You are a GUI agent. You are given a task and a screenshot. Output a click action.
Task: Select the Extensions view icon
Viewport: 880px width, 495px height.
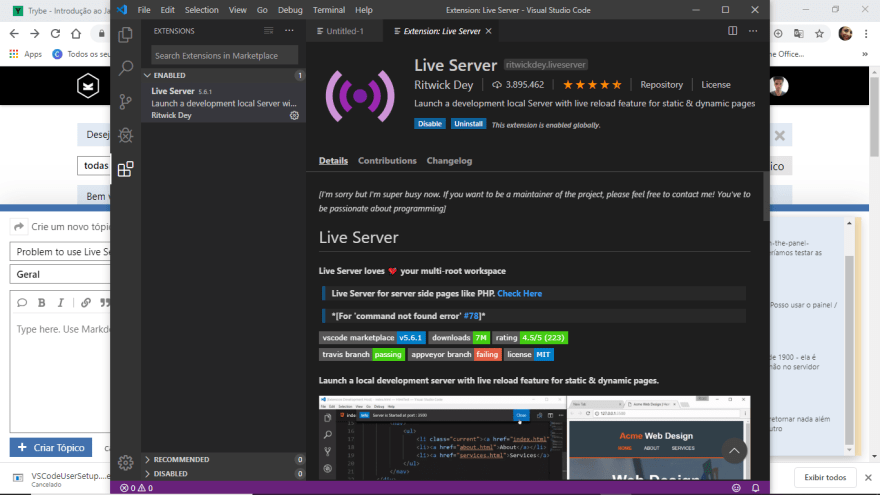(126, 169)
